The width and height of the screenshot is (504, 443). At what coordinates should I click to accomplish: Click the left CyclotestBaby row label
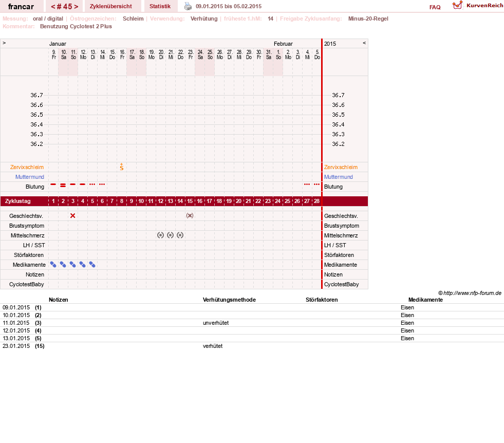pyautogui.click(x=26, y=284)
